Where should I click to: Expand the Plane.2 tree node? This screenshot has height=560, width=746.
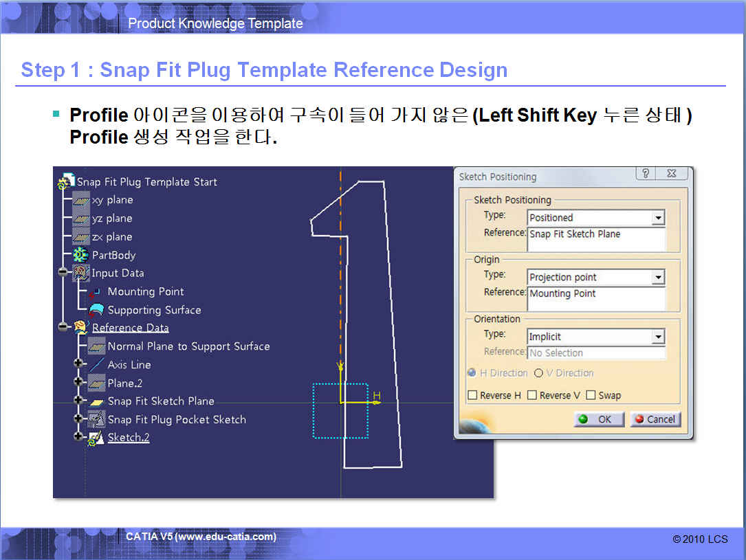coord(78,383)
